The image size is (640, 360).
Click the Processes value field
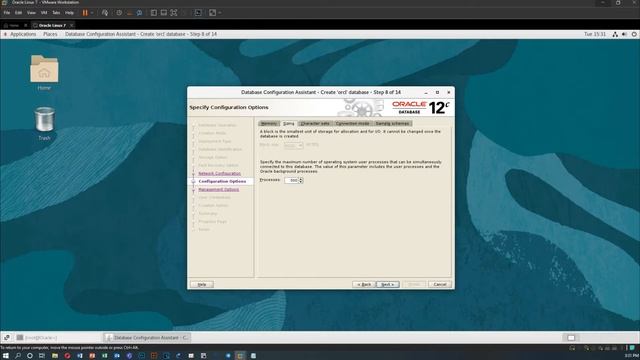click(x=291, y=180)
